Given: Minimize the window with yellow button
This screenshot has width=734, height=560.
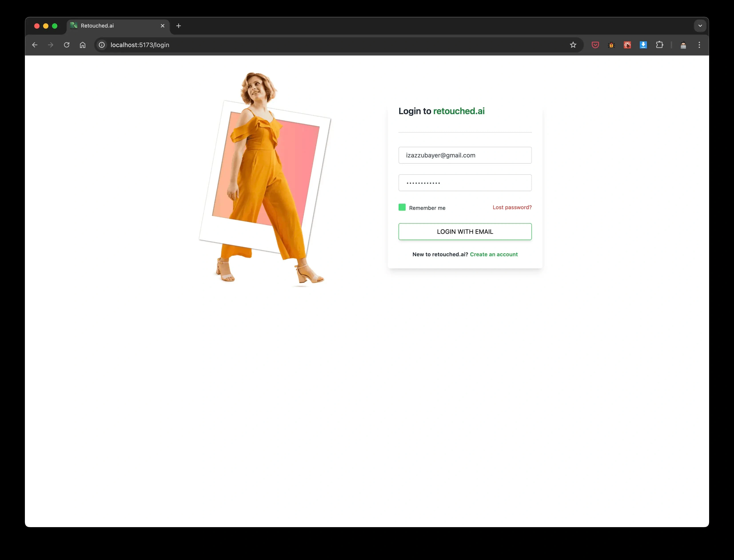Looking at the screenshot, I should (46, 26).
